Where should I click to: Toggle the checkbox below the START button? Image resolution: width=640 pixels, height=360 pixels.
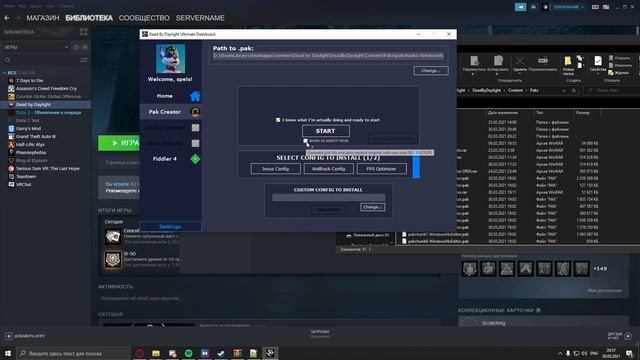coord(305,141)
